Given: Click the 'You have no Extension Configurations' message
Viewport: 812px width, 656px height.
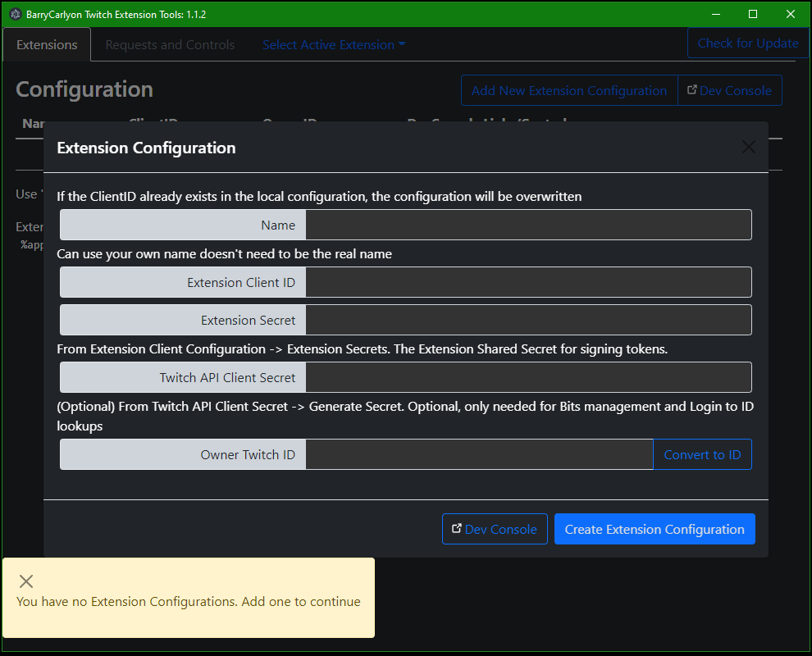Looking at the screenshot, I should [x=189, y=602].
